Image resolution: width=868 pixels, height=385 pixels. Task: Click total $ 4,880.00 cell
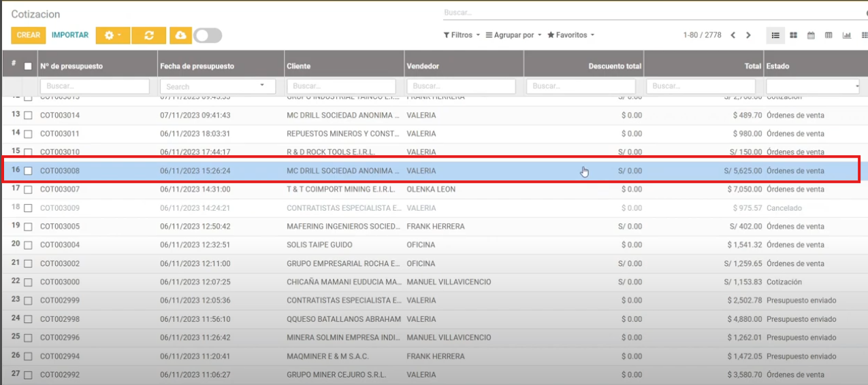tap(744, 320)
